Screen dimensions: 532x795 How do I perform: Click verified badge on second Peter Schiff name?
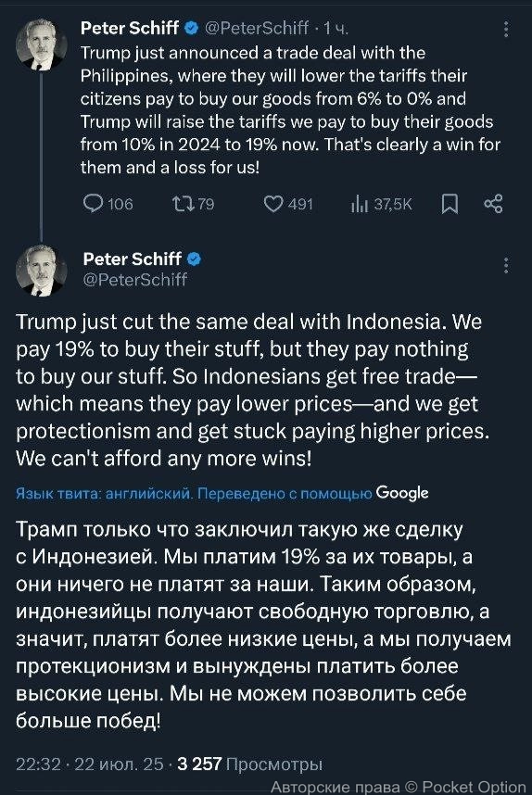coord(195,259)
